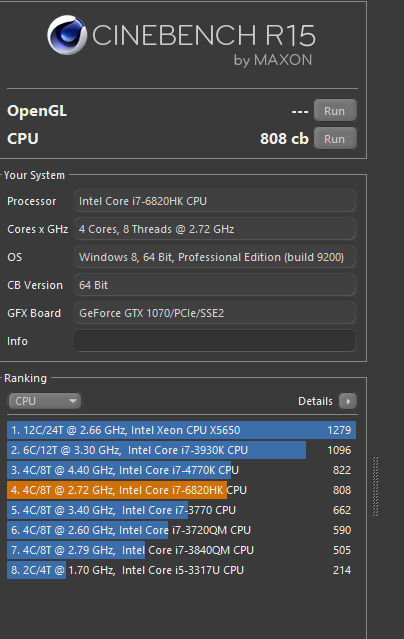Select ranking entry i7-3720QM scoring 590

181,530
